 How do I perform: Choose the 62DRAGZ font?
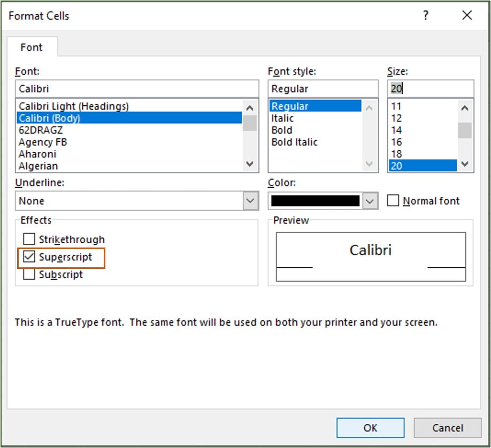point(129,130)
